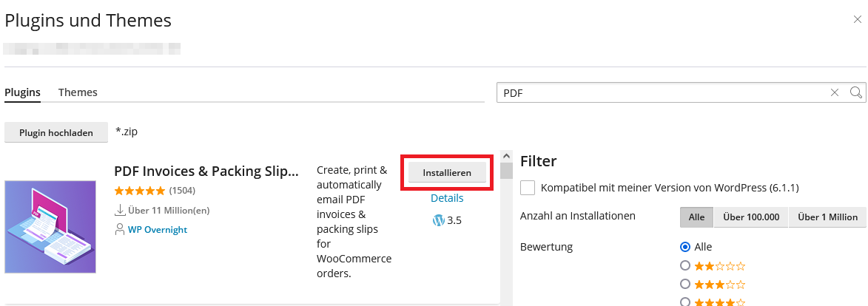868x306 pixels.
Task: Select the two-star rating radio button
Action: pyautogui.click(x=685, y=265)
